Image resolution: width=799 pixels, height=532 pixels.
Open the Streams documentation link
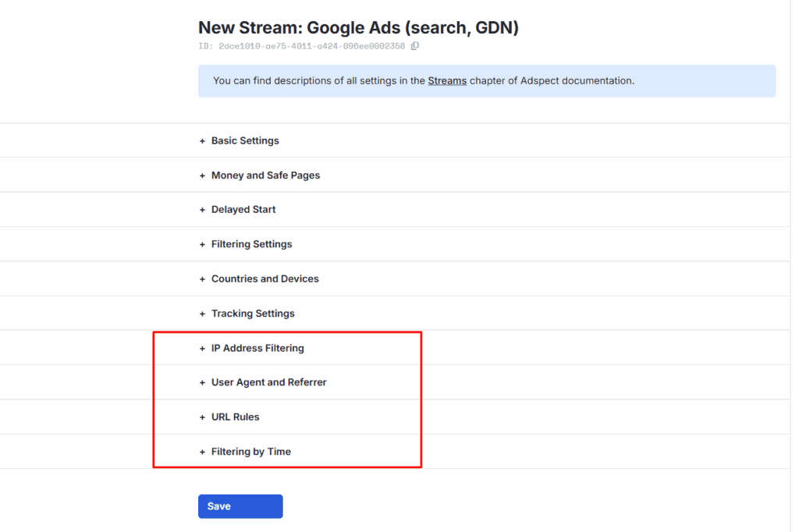[x=447, y=80]
